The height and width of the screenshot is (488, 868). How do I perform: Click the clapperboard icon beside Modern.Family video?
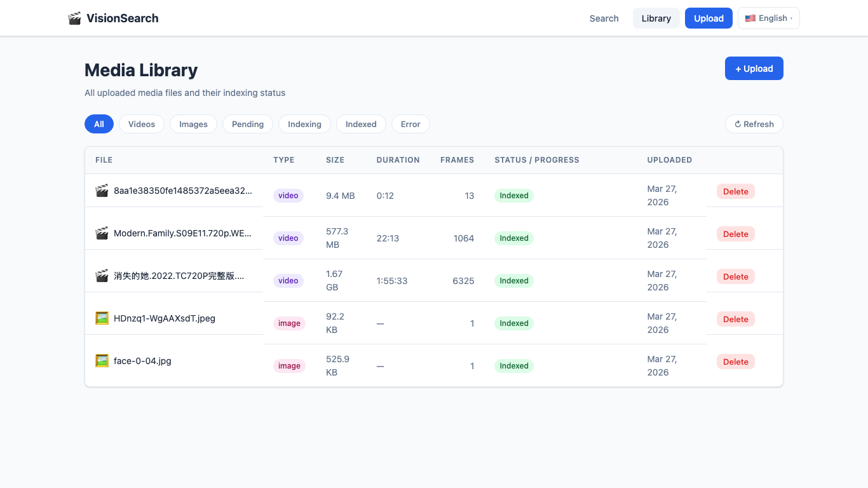[102, 233]
